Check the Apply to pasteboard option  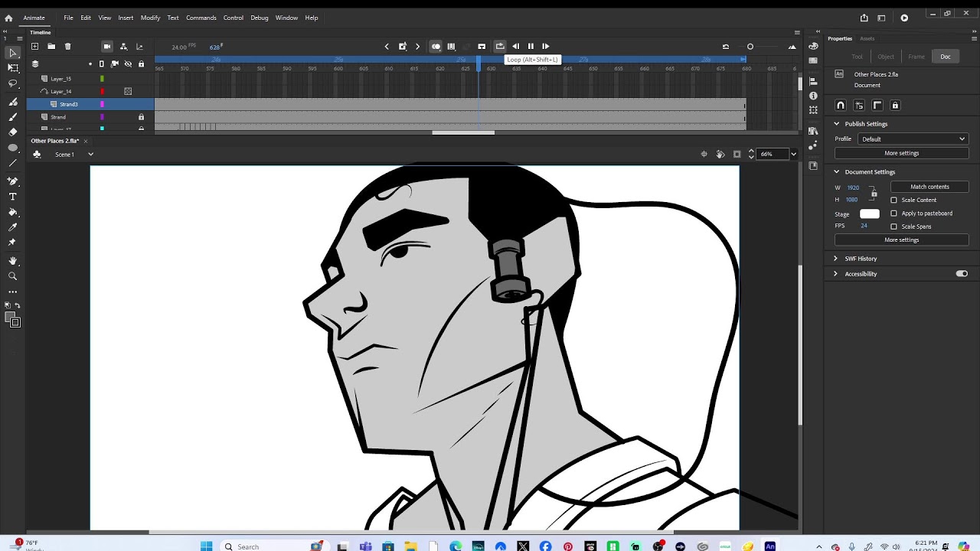click(893, 214)
